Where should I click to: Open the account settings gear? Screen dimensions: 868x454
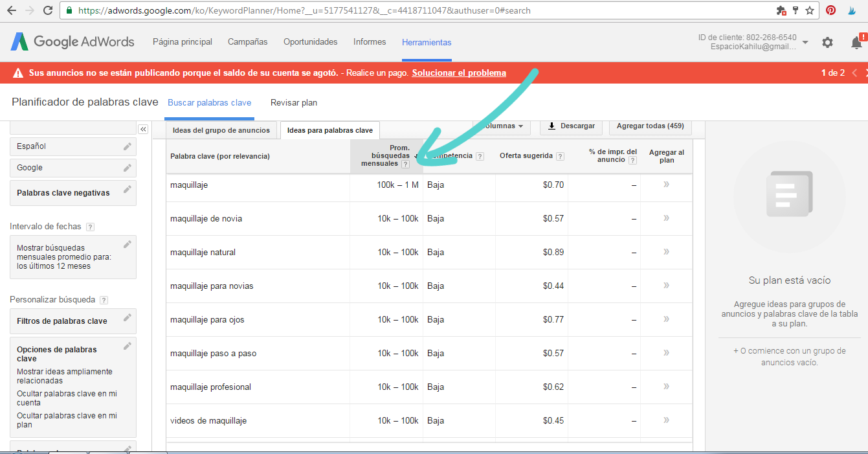pos(827,42)
